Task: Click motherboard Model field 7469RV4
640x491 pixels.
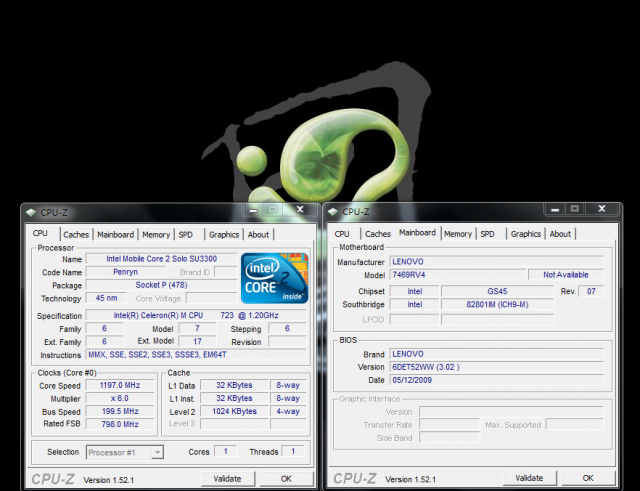Action: (x=458, y=275)
